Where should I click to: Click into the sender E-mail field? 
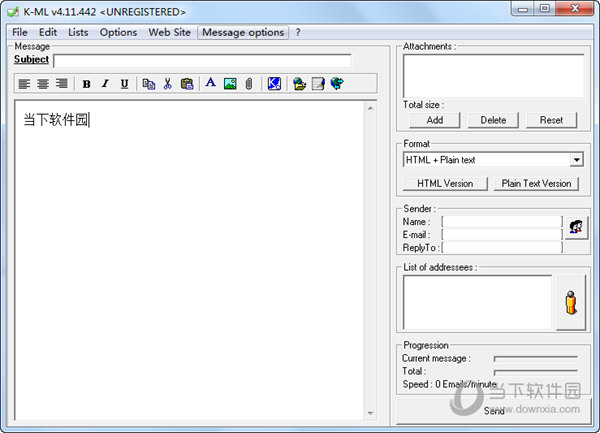(502, 234)
